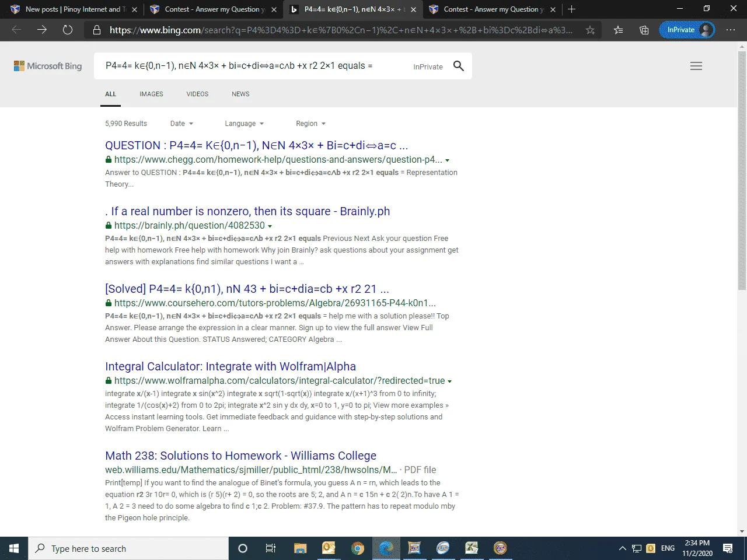Open Task View from the taskbar
This screenshot has height=560, width=747.
pyautogui.click(x=271, y=548)
